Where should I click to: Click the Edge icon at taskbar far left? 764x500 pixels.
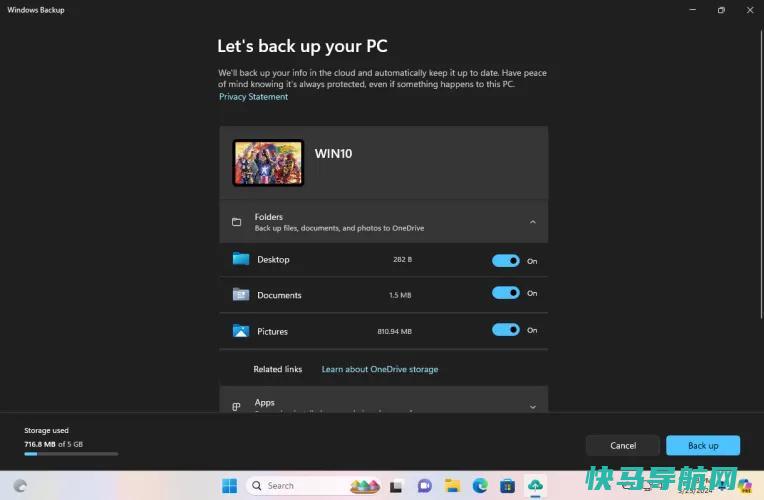click(20, 486)
